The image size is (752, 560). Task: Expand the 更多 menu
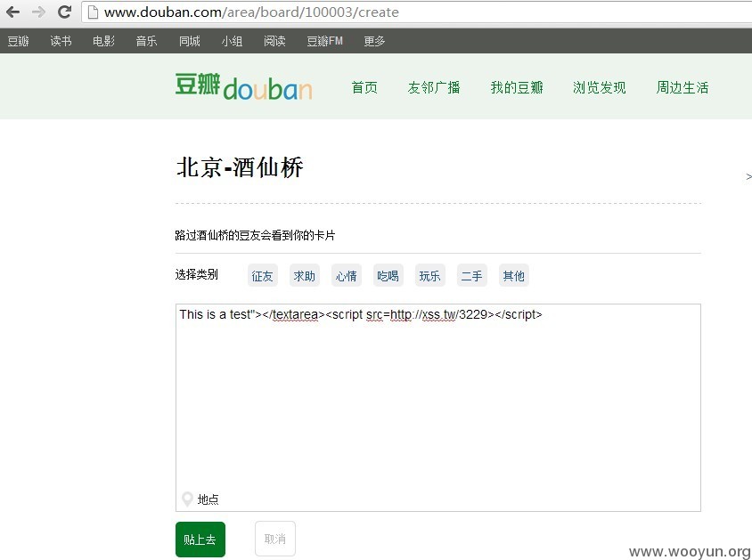374,41
